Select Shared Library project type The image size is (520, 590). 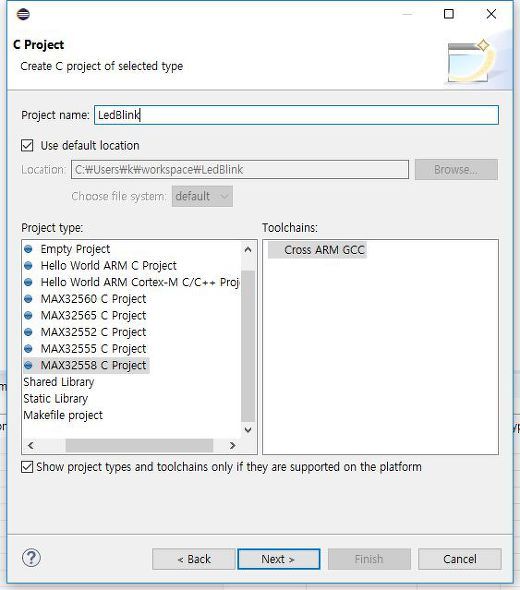click(59, 382)
